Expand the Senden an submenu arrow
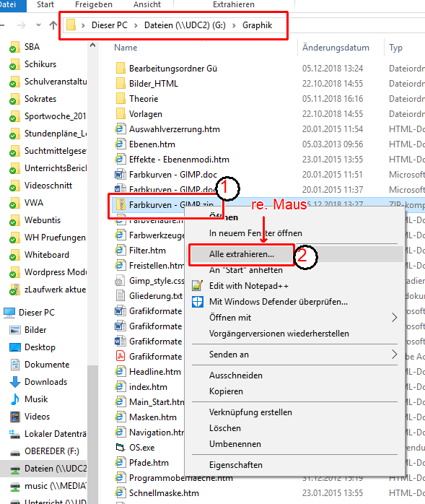Screen dimensions: 425x504 tap(394, 355)
